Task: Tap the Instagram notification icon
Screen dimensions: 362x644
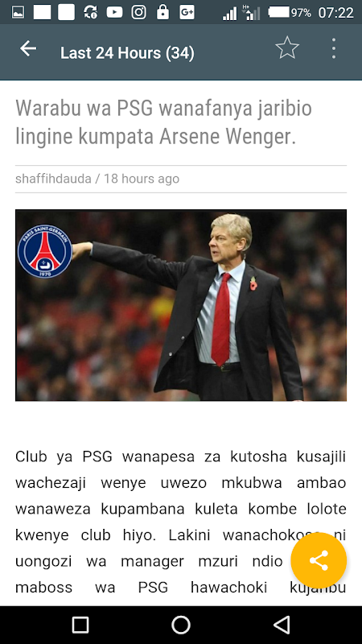Action: [x=138, y=13]
